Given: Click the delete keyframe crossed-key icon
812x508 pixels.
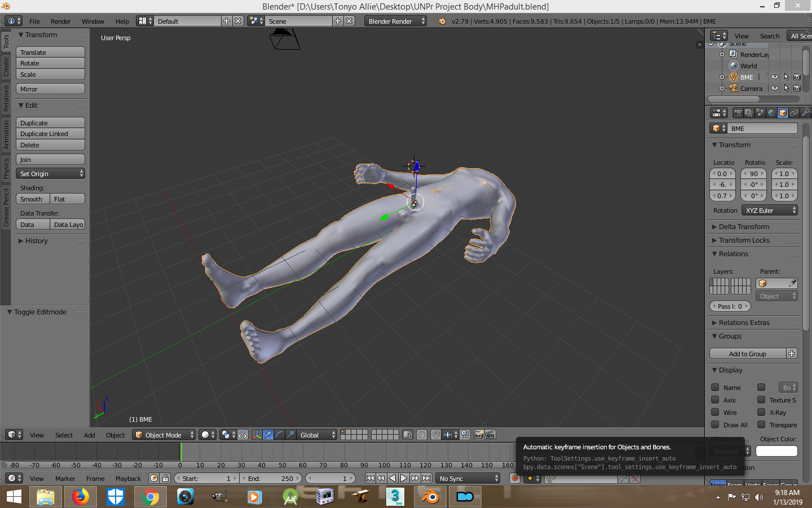Looking at the screenshot, I should tap(634, 479).
